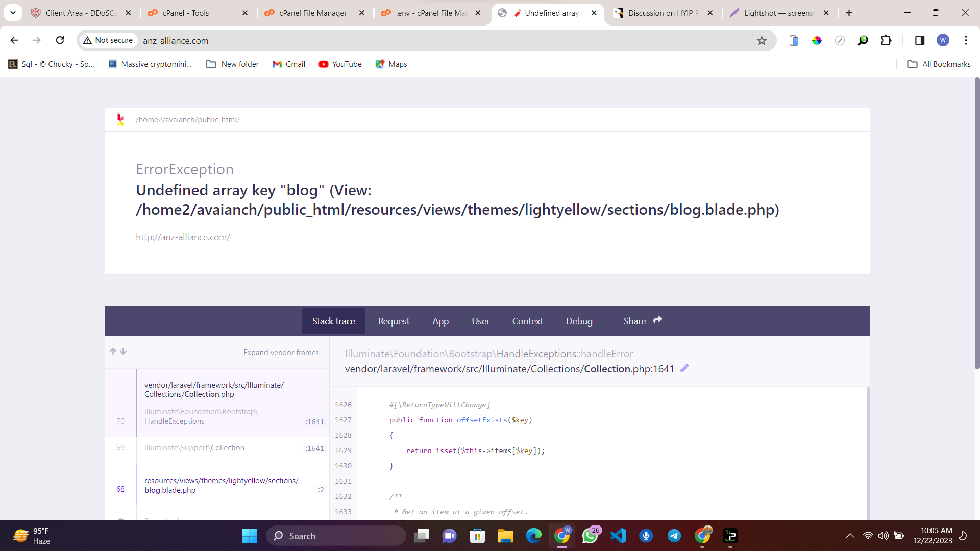The image size is (980, 551).
Task: Switch to cPanel - Tools tab
Action: (194, 13)
